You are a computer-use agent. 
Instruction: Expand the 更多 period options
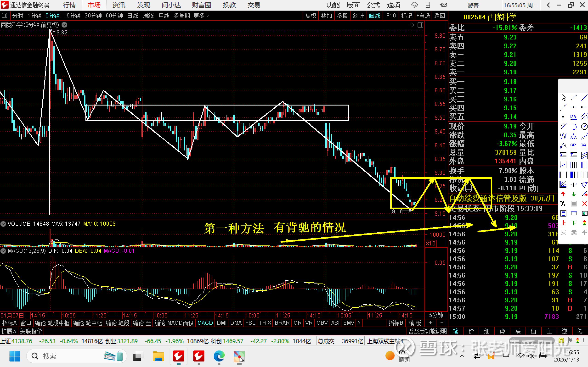click(201, 16)
